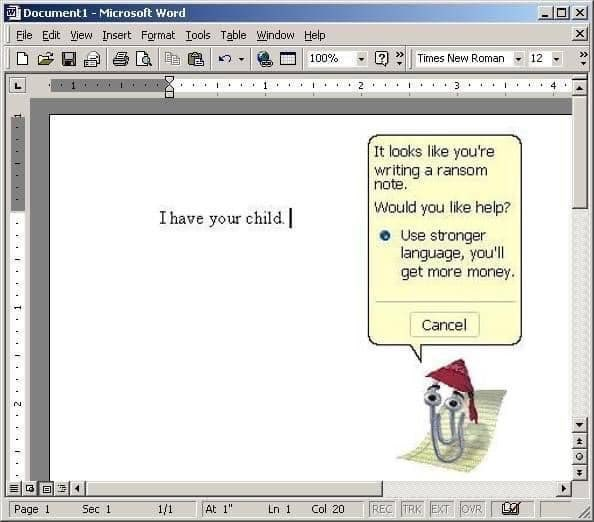Open Microsoft Word Help question icon
The image size is (594, 522).
point(381,59)
